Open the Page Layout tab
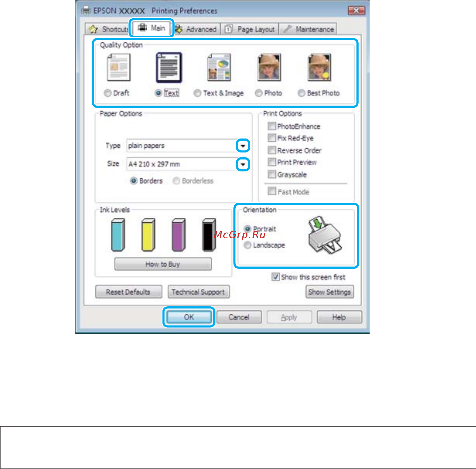Screen dimensions: 476x469 (x=250, y=29)
